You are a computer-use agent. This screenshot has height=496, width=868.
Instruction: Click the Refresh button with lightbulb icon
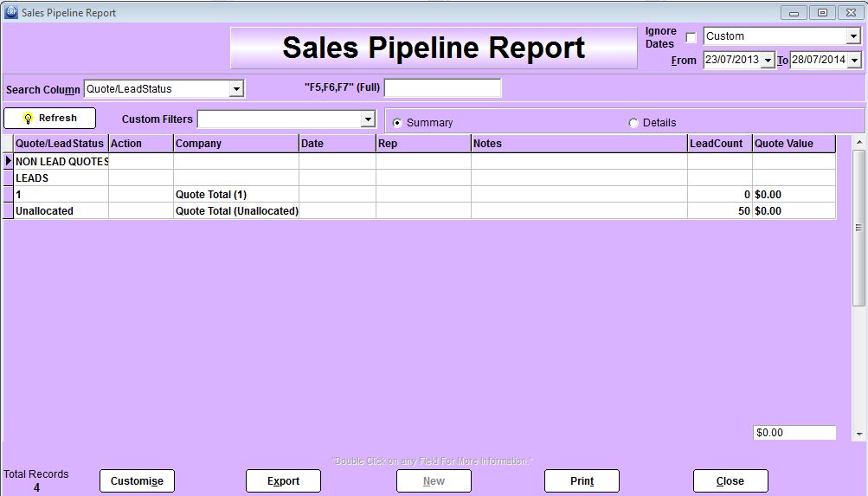click(x=49, y=119)
